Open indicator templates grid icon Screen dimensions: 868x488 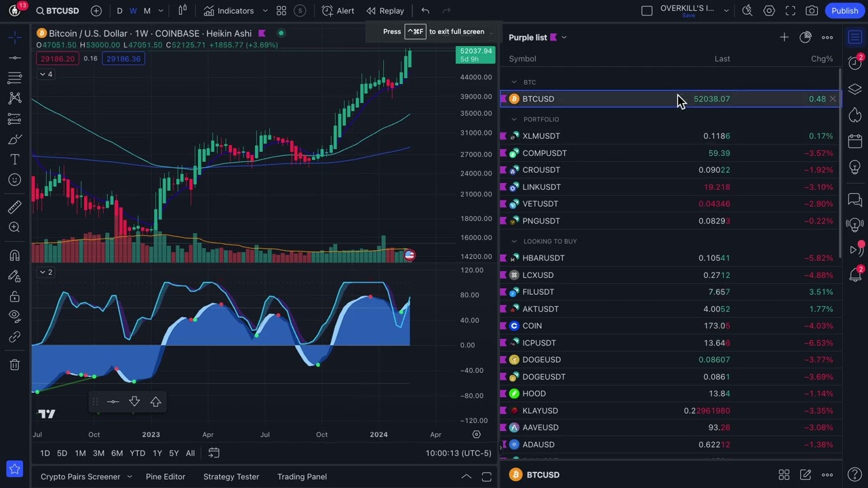281,11
